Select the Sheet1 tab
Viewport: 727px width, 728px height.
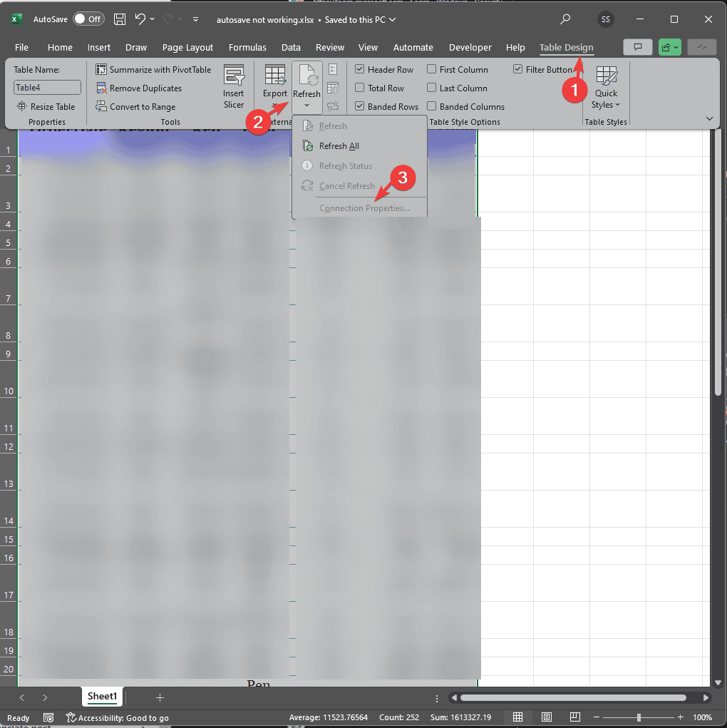pos(102,696)
